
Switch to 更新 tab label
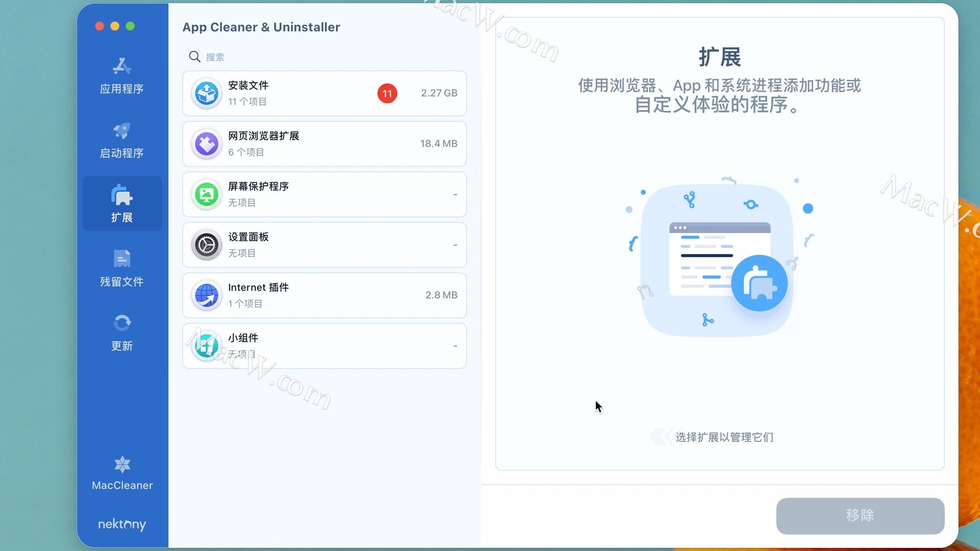point(122,346)
